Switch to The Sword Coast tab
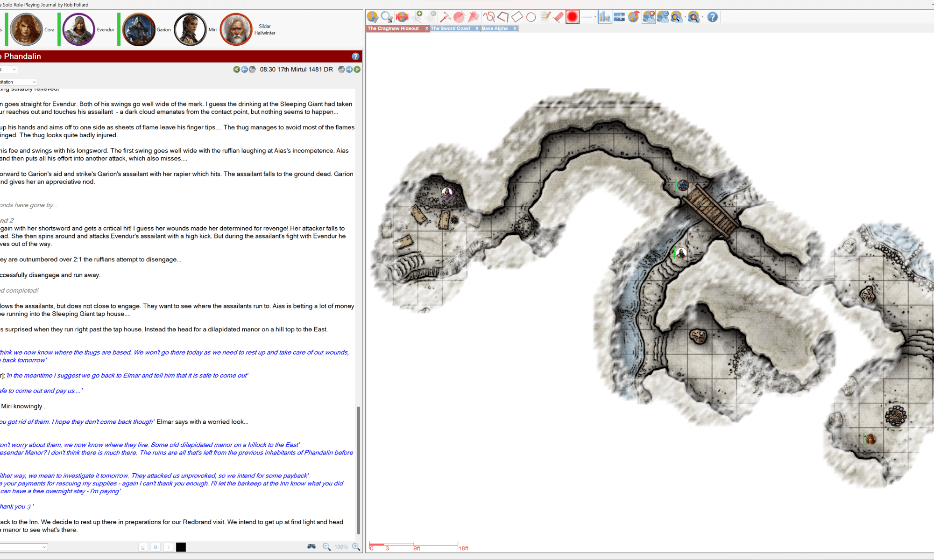Viewport: 934px width, 560px height. pos(450,28)
